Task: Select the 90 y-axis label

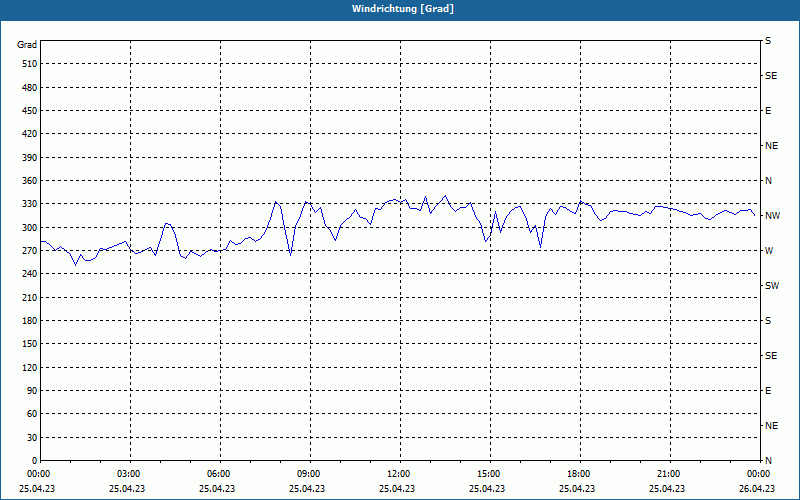Action: point(32,391)
